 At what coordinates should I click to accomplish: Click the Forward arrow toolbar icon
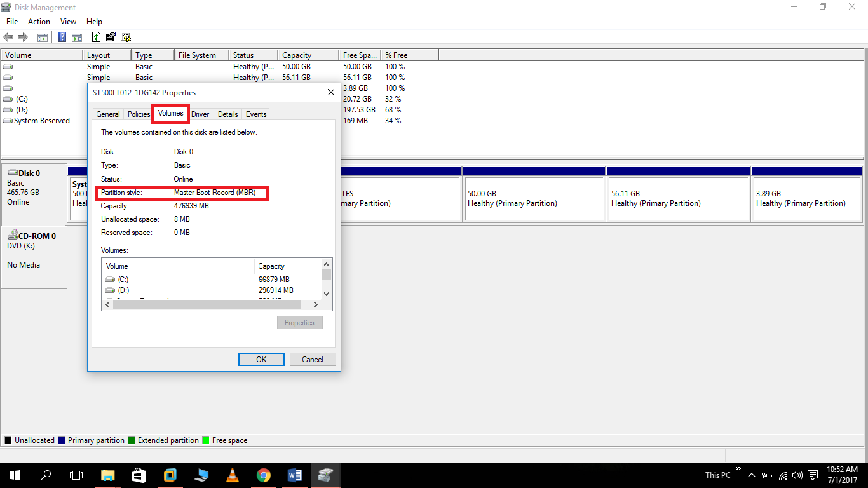(23, 36)
